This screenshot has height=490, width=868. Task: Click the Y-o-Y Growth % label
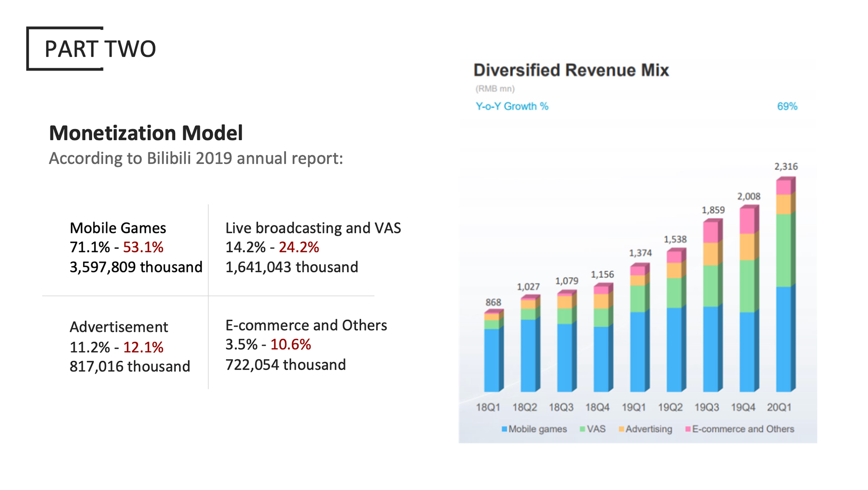[512, 106]
